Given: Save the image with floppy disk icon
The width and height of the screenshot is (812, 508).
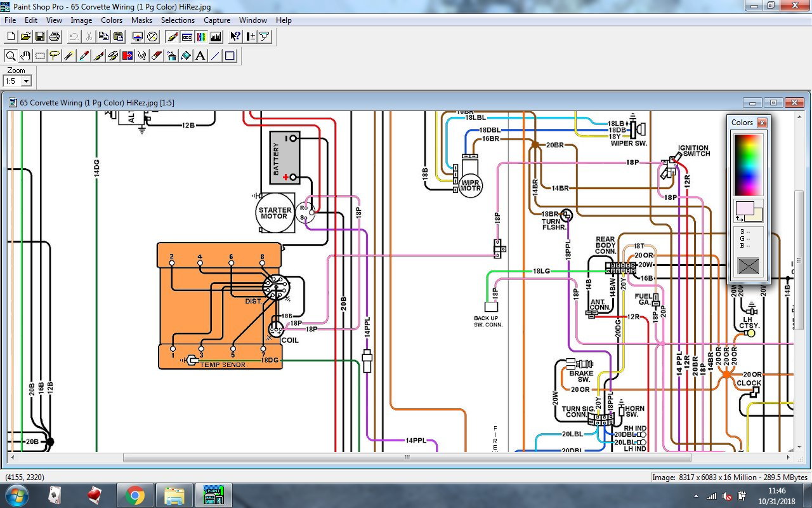Looking at the screenshot, I should pos(40,36).
